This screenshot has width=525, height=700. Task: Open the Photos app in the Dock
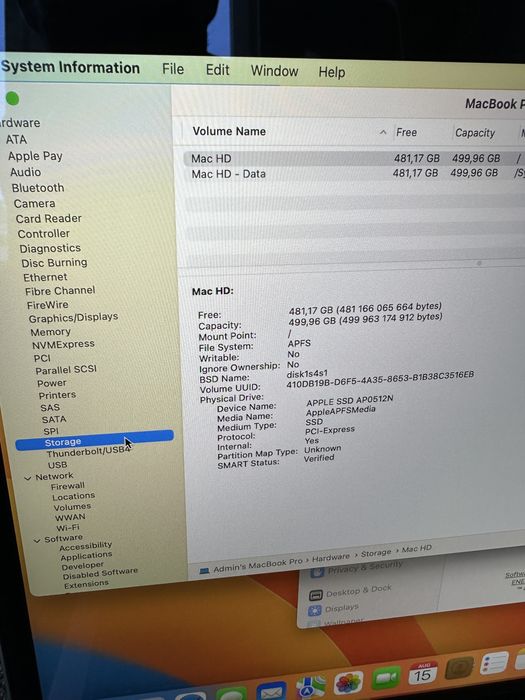pos(348,683)
